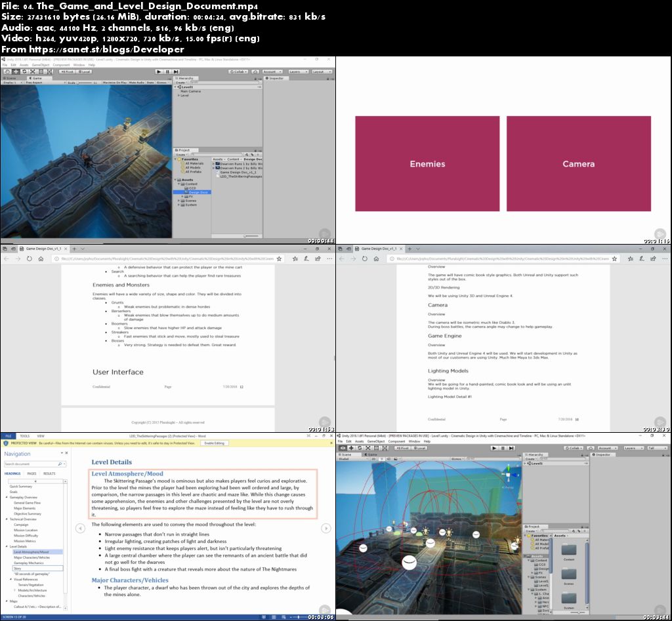672x621 pixels.
Task: Adjust the zoom slider in Word's status bar
Action: [x=299, y=617]
